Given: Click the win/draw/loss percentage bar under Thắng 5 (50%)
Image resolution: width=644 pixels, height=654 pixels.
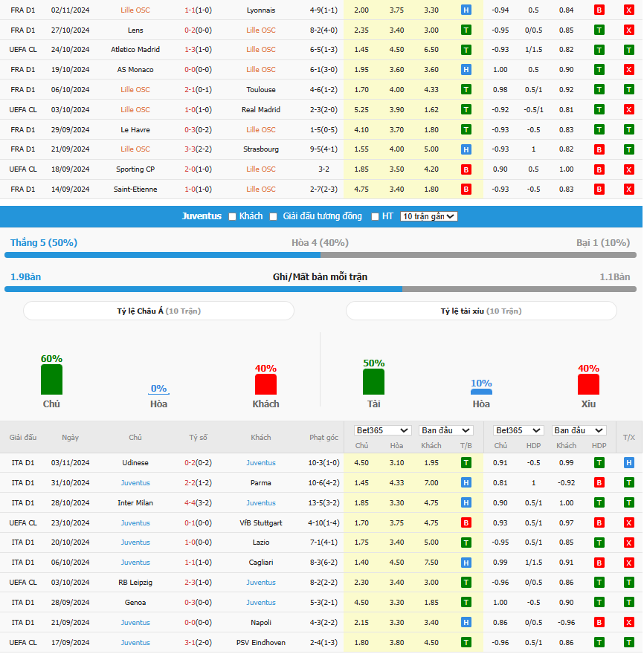Looking at the screenshot, I should (320, 255).
